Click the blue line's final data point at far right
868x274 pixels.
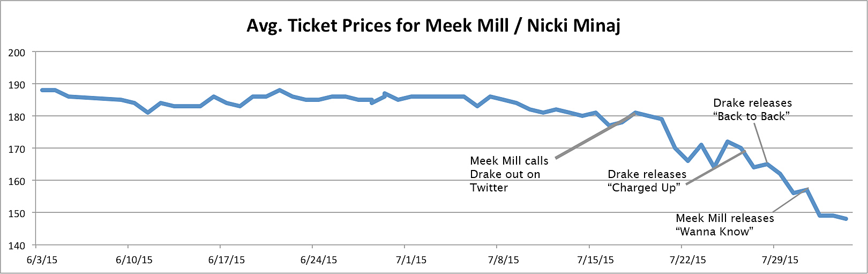pyautogui.click(x=846, y=219)
